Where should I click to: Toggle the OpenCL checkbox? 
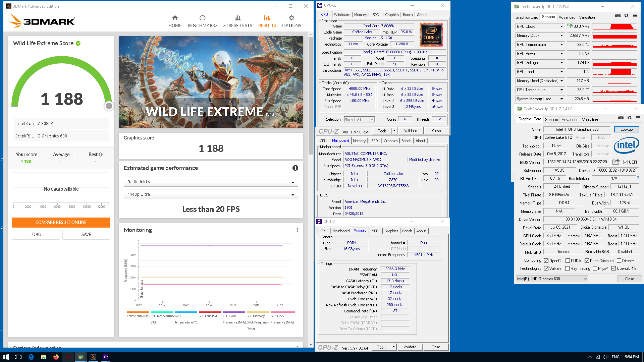pos(546,261)
